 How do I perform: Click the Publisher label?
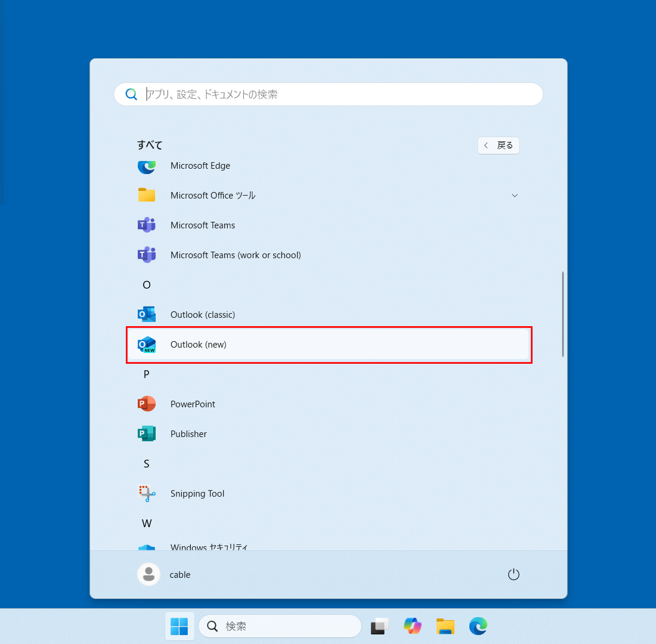(188, 434)
